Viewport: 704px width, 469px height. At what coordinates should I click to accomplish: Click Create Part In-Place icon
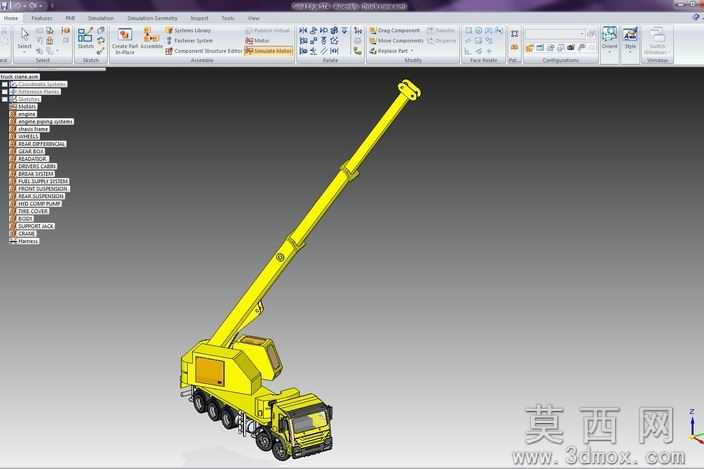[x=125, y=35]
